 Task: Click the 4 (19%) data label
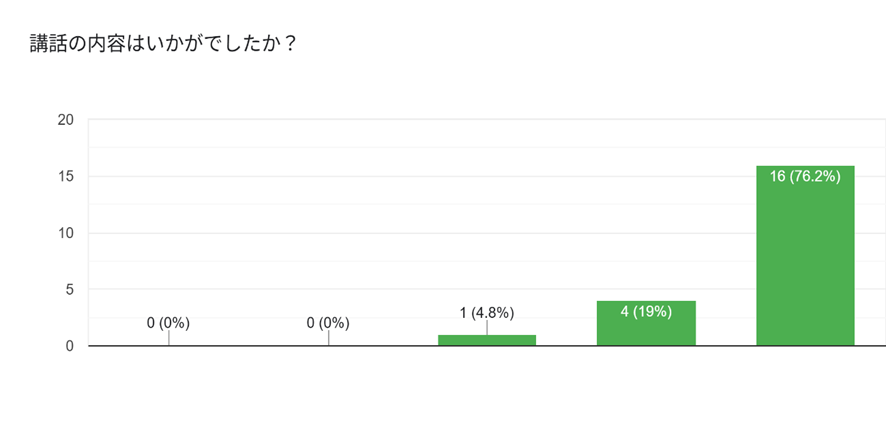(x=646, y=312)
